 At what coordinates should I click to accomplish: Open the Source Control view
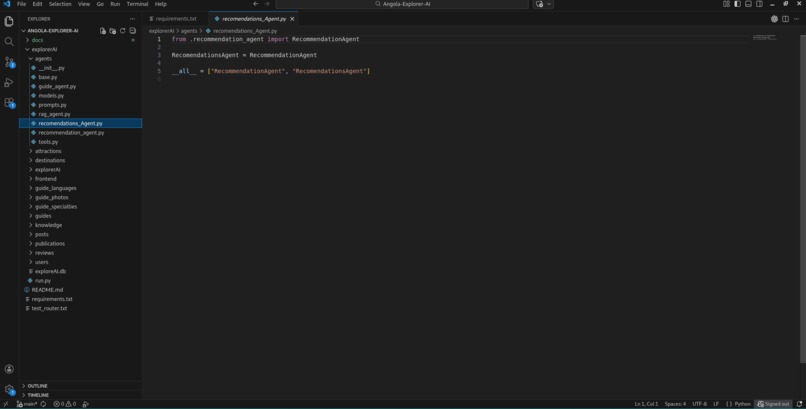[9, 62]
